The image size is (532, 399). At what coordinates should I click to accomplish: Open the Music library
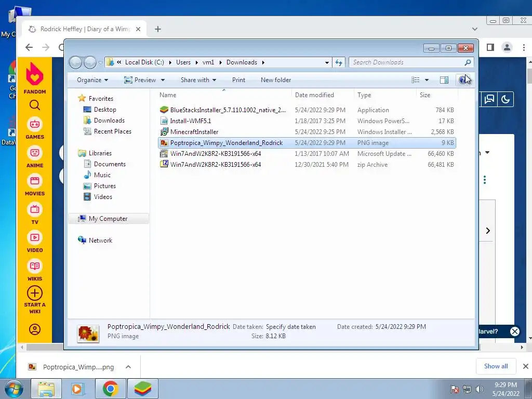(x=102, y=175)
